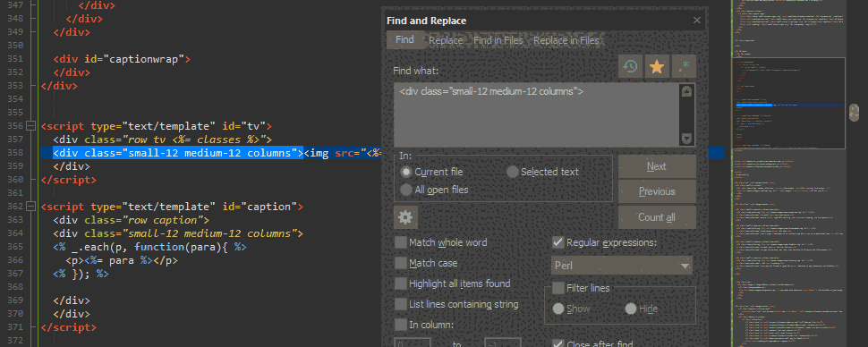Open the Find in Files tab
868x347 pixels.
click(x=498, y=40)
